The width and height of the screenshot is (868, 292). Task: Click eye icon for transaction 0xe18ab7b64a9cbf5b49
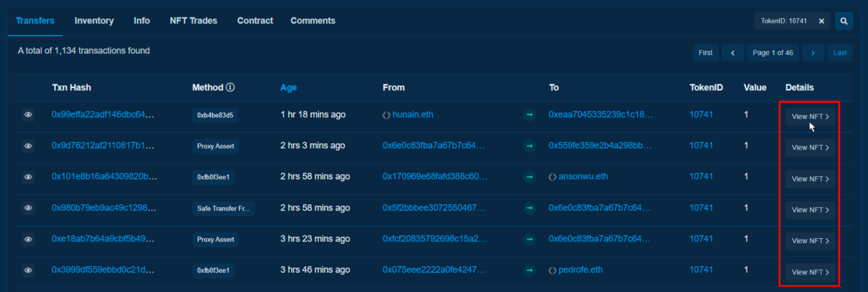click(29, 239)
